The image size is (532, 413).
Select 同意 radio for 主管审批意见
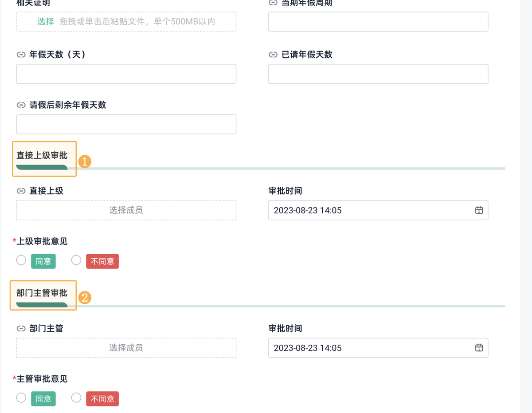pyautogui.click(x=21, y=398)
